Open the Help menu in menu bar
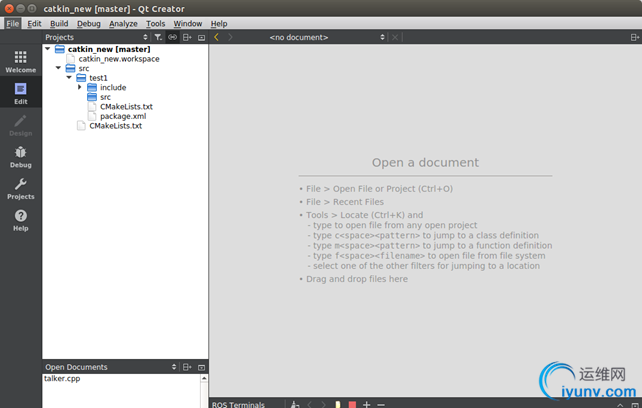 click(x=219, y=23)
